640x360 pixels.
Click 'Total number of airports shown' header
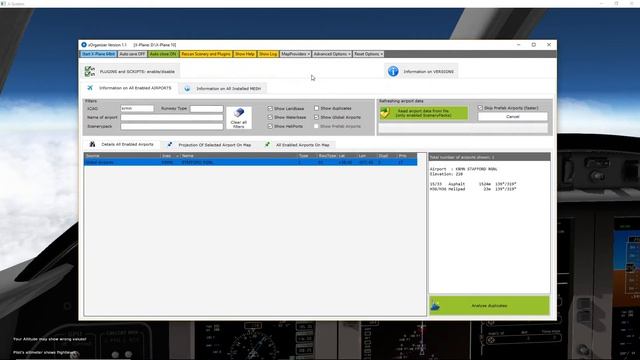tap(489, 157)
